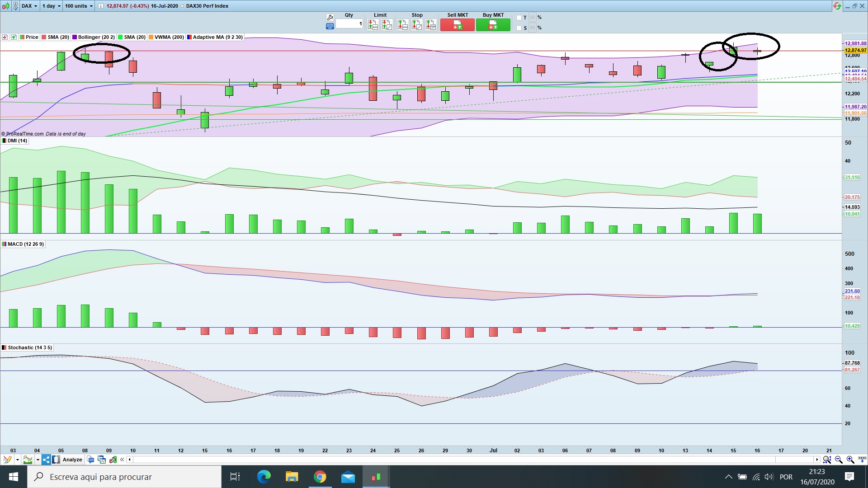Screen dimensions: 868x488
Task: Select the DAX30 Perf Index radio button
Action: tap(182, 6)
